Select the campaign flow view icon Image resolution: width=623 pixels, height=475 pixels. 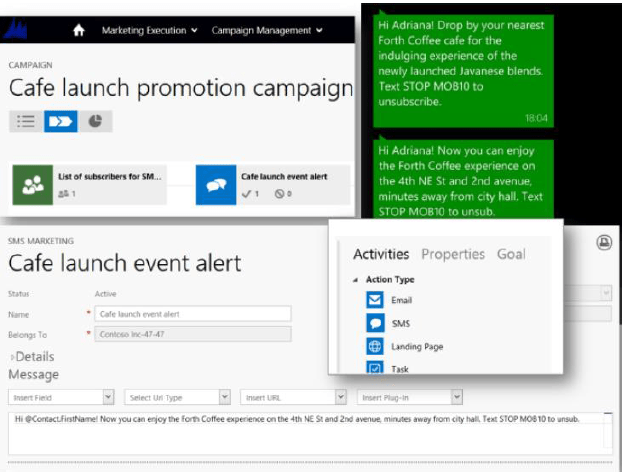point(61,121)
